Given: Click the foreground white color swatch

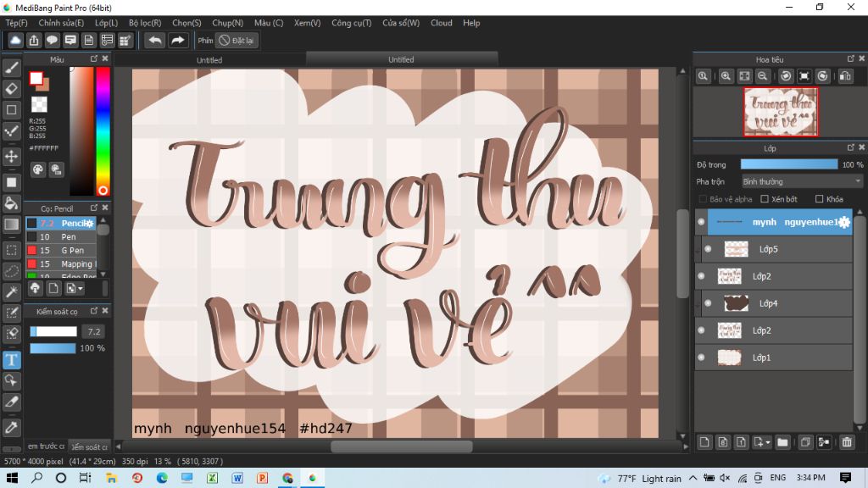Looking at the screenshot, I should pos(36,79).
